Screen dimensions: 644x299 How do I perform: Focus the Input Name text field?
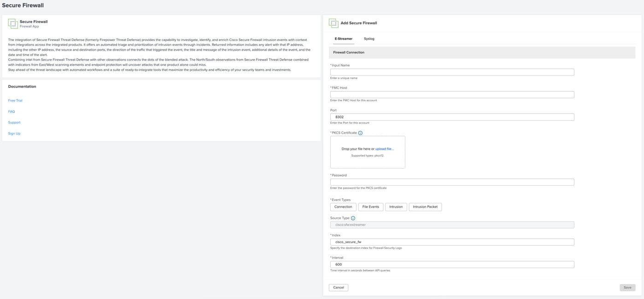point(452,72)
